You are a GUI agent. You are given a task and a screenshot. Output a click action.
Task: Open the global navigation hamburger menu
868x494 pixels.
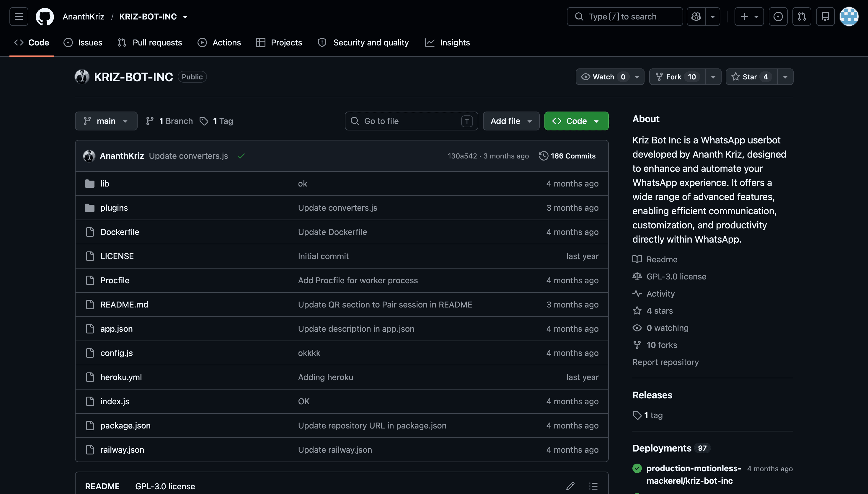point(19,17)
